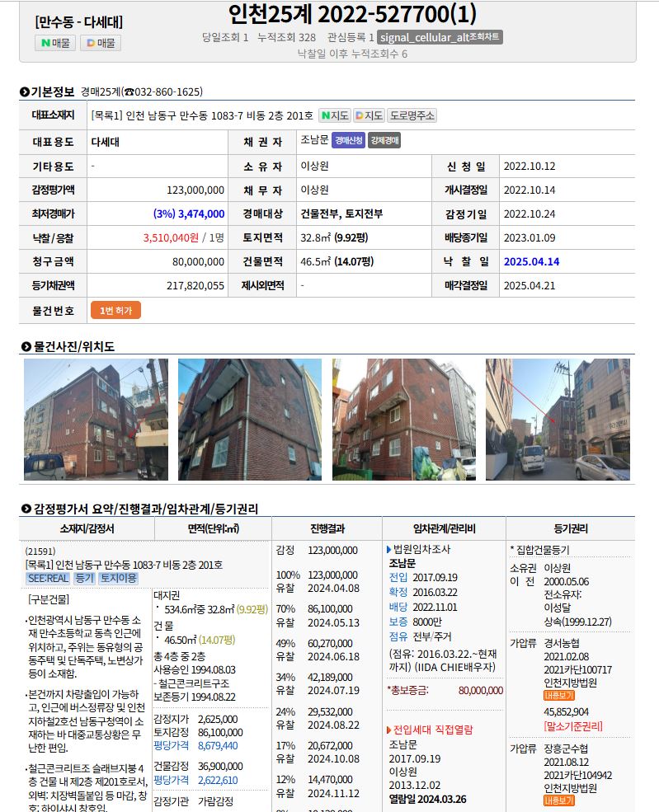Click the winning bid 3,510,040원
Image resolution: width=659 pixels, height=812 pixels.
coord(171,238)
